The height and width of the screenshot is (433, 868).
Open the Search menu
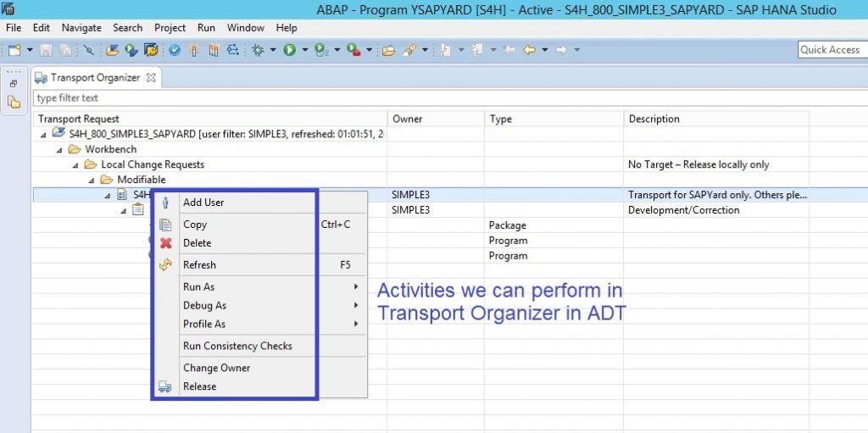pos(127,28)
